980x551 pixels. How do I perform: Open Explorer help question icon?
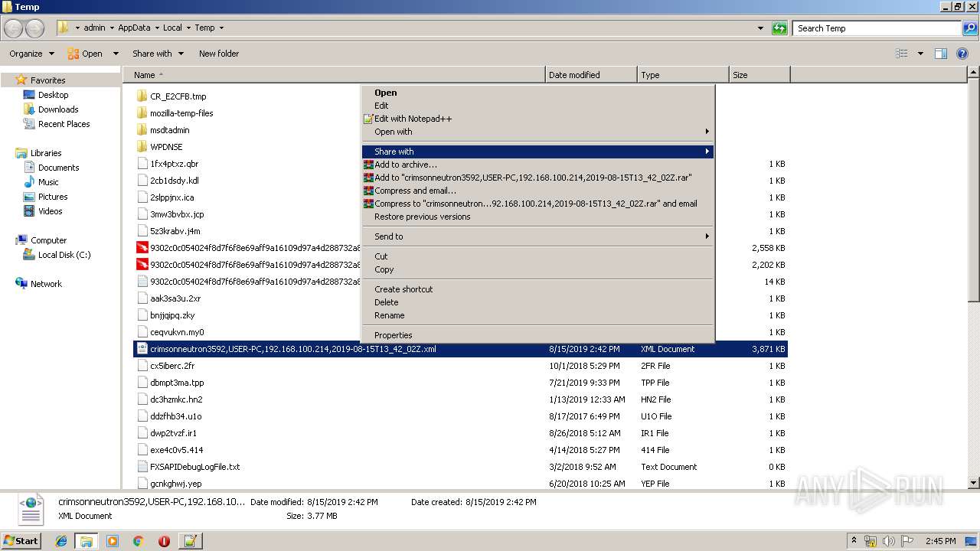(963, 54)
